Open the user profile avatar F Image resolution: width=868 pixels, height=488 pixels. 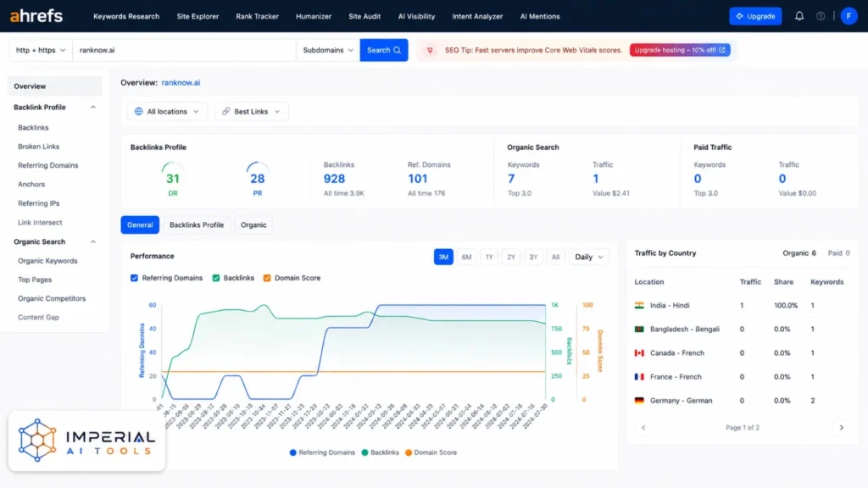[849, 16]
